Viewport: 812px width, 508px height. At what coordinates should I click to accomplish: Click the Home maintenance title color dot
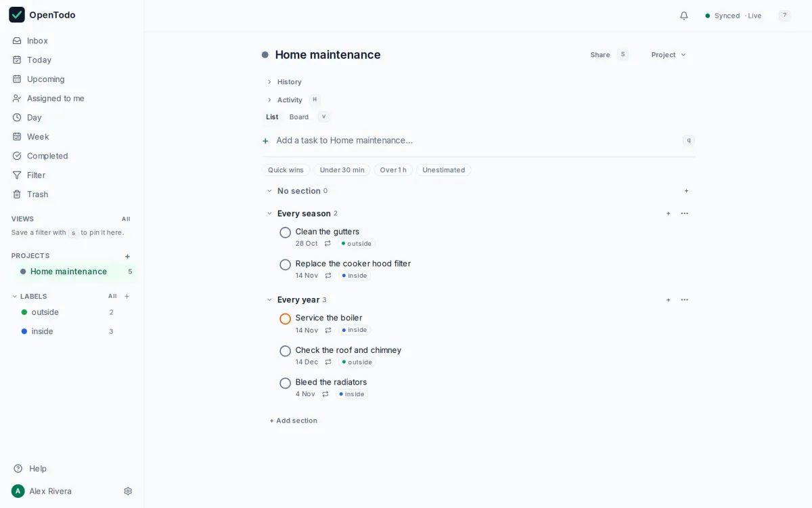pos(265,55)
